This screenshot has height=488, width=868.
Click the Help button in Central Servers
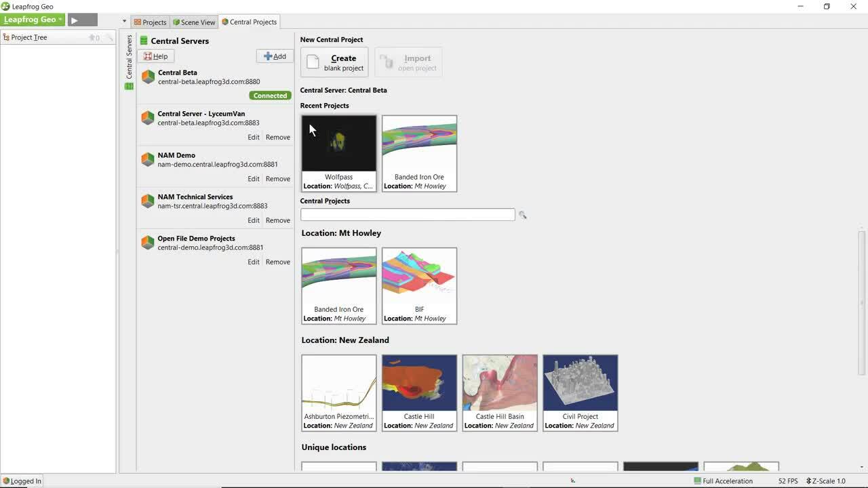pos(156,56)
